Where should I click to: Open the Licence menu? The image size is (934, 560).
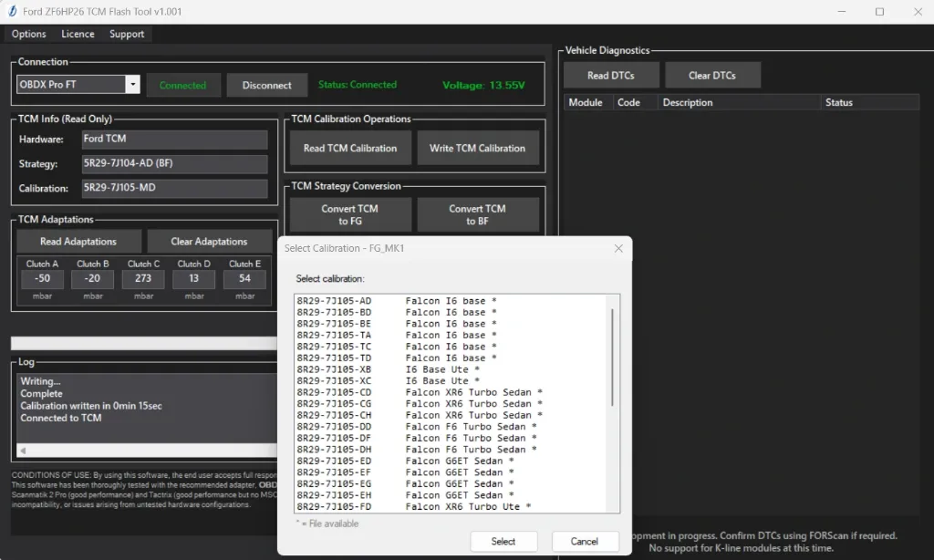tap(78, 34)
